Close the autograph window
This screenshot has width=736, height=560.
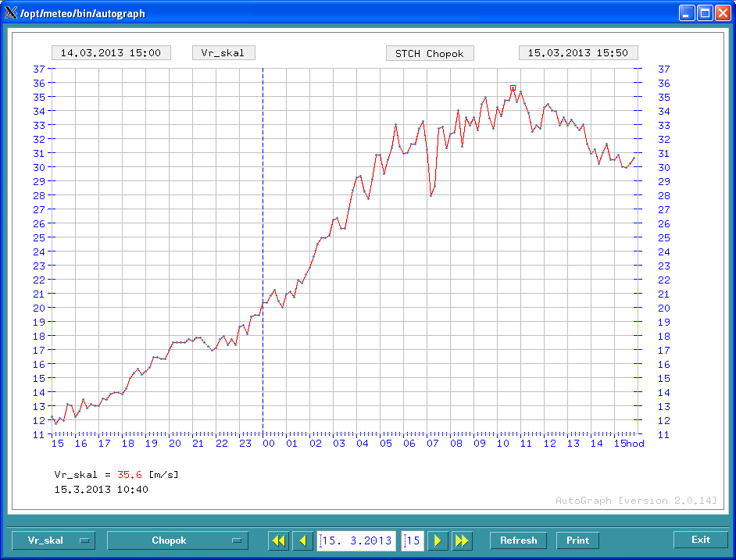tap(722, 13)
